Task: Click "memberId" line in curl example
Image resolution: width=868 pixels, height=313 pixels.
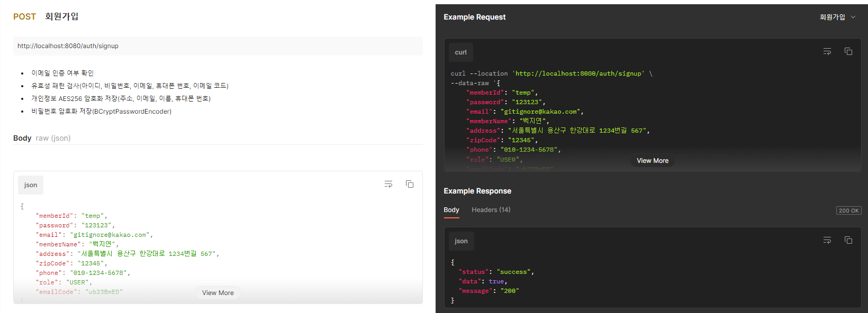Action: [502, 93]
